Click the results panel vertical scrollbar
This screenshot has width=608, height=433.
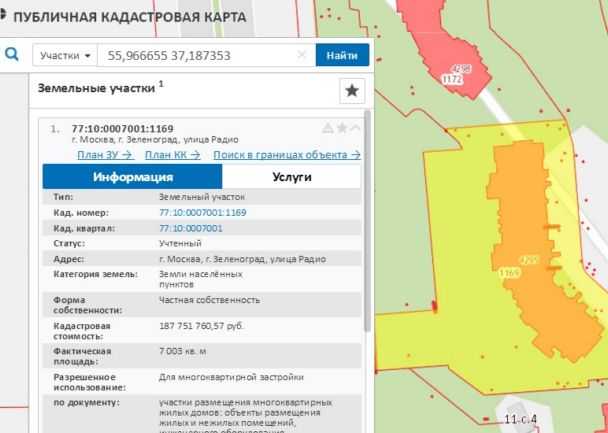click(367, 221)
